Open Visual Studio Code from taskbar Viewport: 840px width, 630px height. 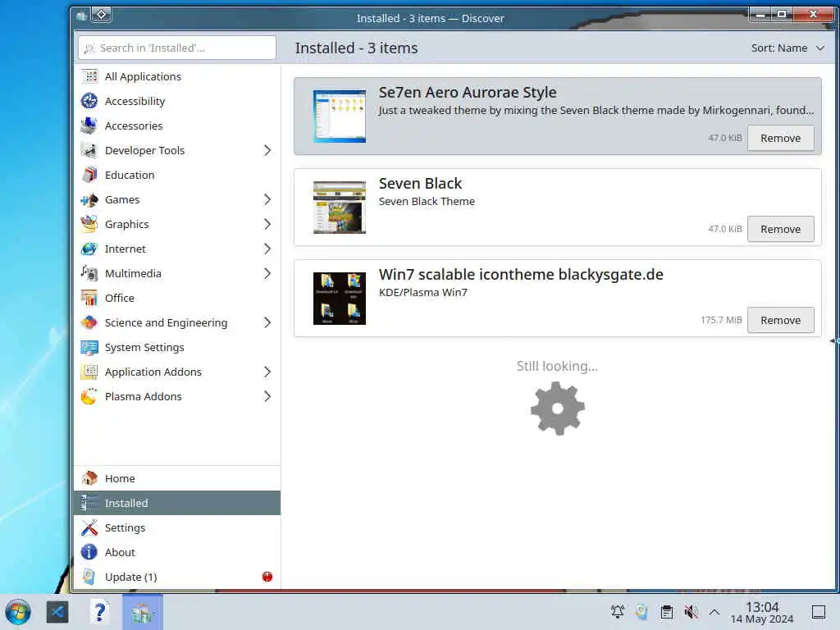point(57,612)
